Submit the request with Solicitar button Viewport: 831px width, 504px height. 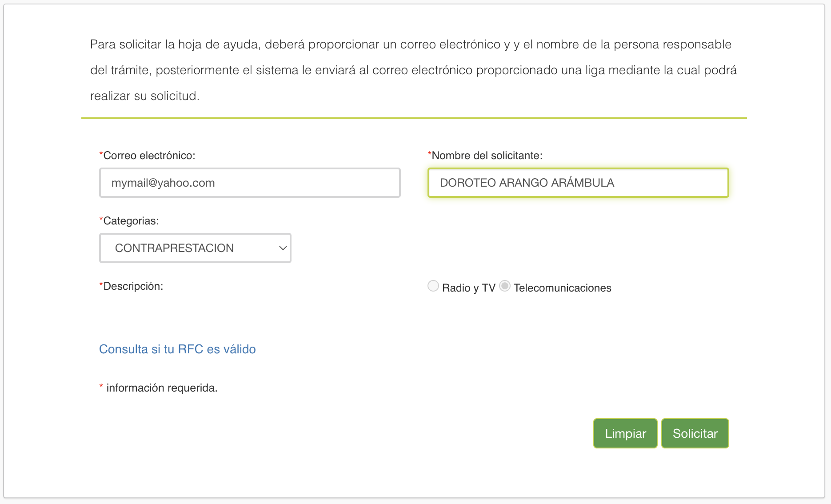point(695,433)
